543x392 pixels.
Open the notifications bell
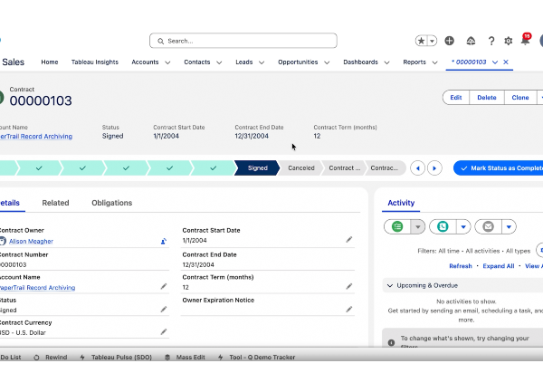point(525,40)
